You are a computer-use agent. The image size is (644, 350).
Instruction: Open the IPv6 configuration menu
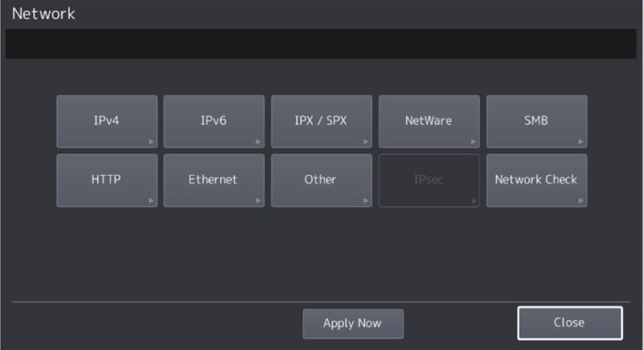pyautogui.click(x=213, y=121)
